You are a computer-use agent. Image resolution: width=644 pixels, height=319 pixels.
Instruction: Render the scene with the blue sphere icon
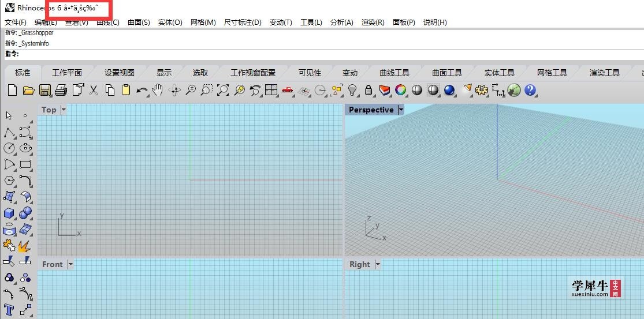(449, 90)
